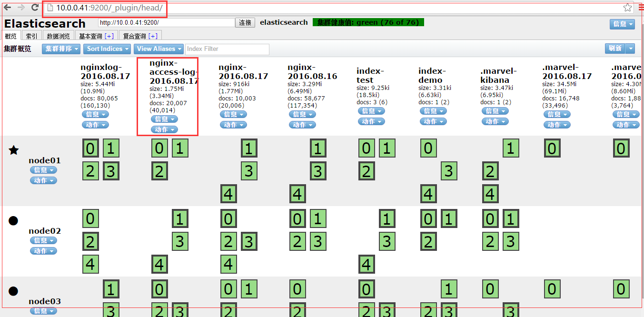Viewport: 644px width, 317px height.
Task: Select nginx-access-log shard 2 on node01
Action: tap(159, 171)
